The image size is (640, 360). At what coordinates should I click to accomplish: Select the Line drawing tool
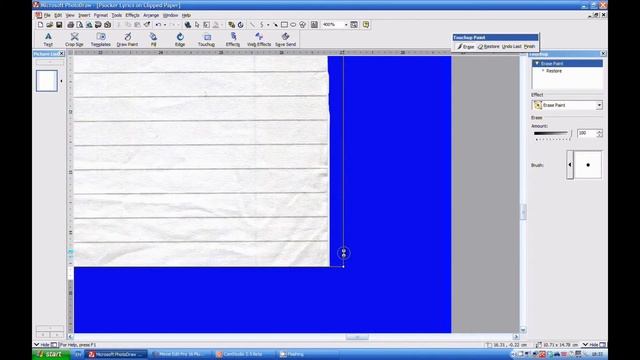[252, 25]
